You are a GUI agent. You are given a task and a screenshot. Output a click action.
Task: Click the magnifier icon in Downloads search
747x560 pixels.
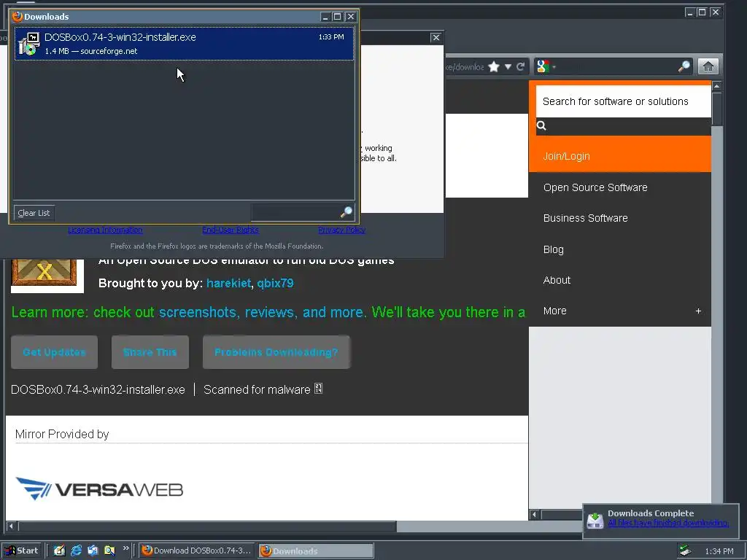pos(347,212)
